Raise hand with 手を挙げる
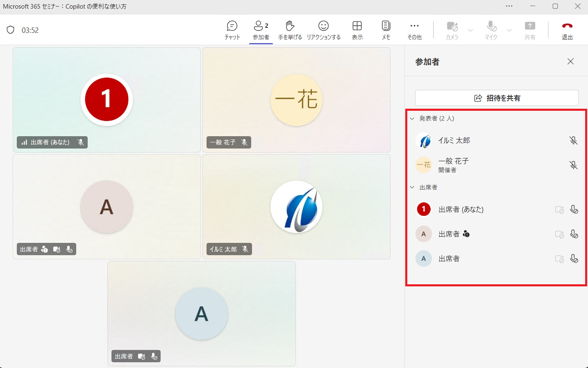Screen dimensions: 588x368 290,30
